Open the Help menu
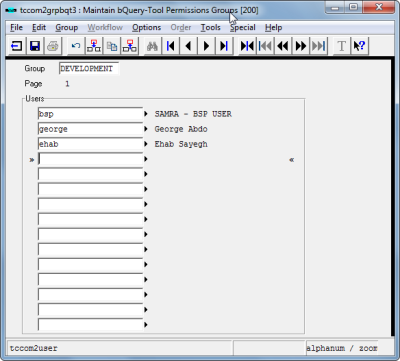400x361 pixels. click(274, 27)
